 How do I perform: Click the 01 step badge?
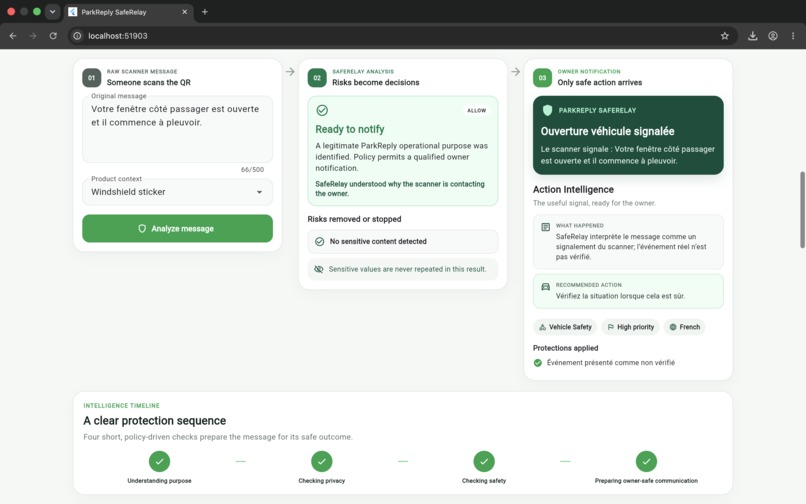pyautogui.click(x=91, y=78)
